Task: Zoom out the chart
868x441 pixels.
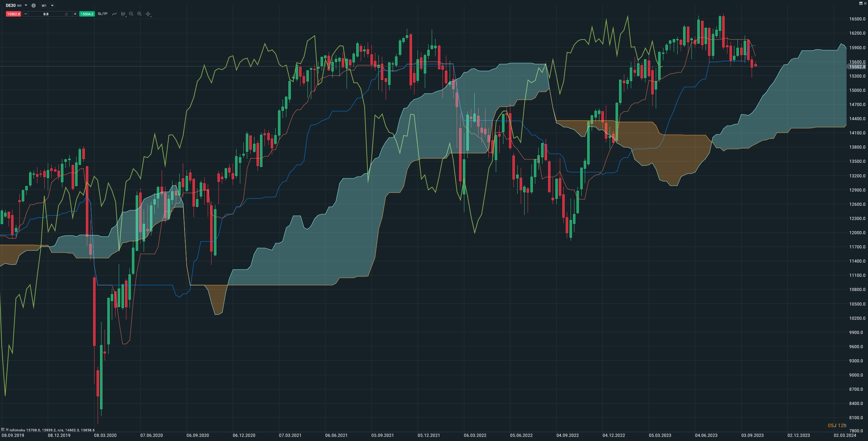Action: click(x=131, y=14)
